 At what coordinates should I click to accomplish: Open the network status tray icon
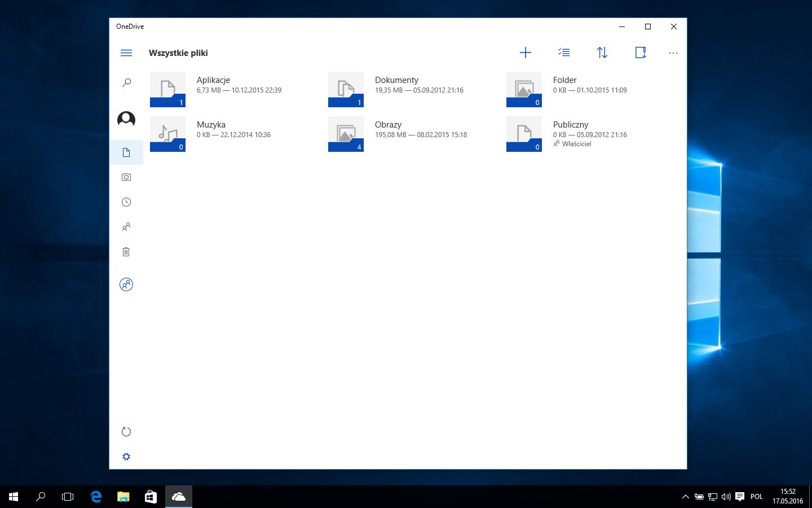[x=713, y=497]
